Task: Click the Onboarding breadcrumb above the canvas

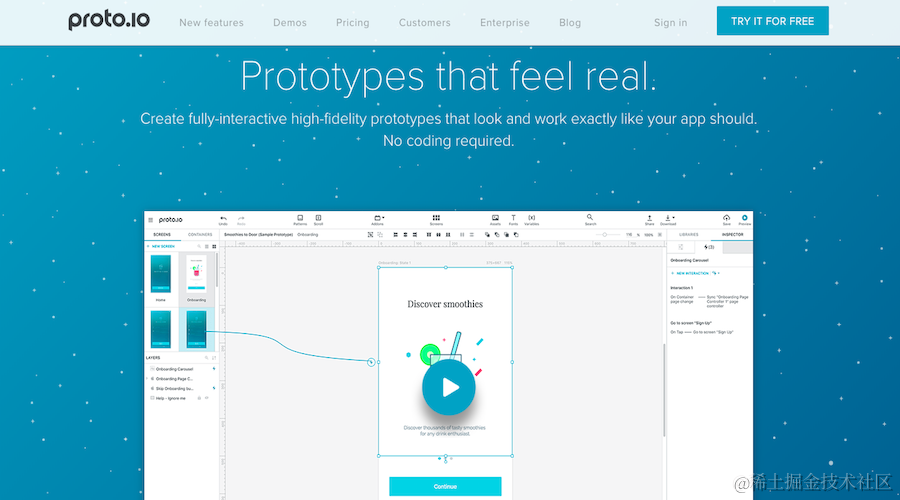Action: [x=308, y=235]
